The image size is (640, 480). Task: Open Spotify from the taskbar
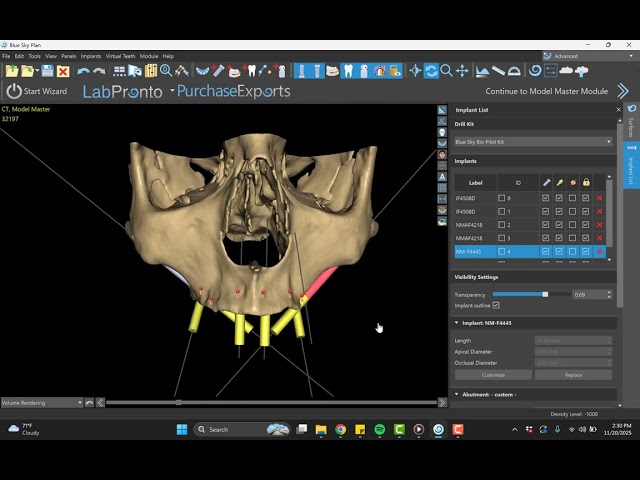tap(379, 429)
